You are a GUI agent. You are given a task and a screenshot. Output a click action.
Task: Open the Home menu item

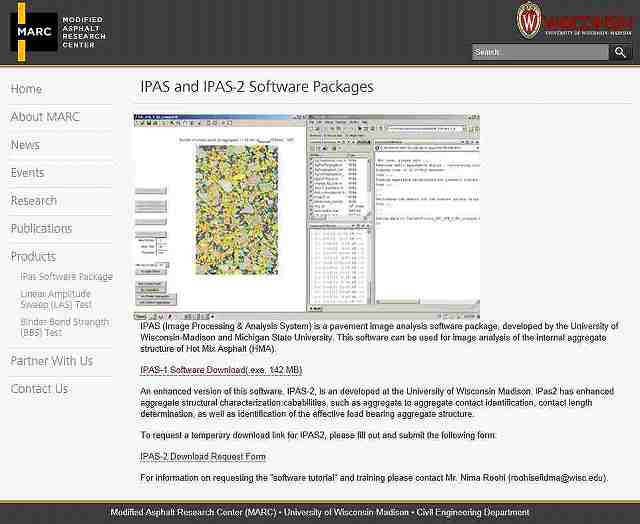coord(26,89)
